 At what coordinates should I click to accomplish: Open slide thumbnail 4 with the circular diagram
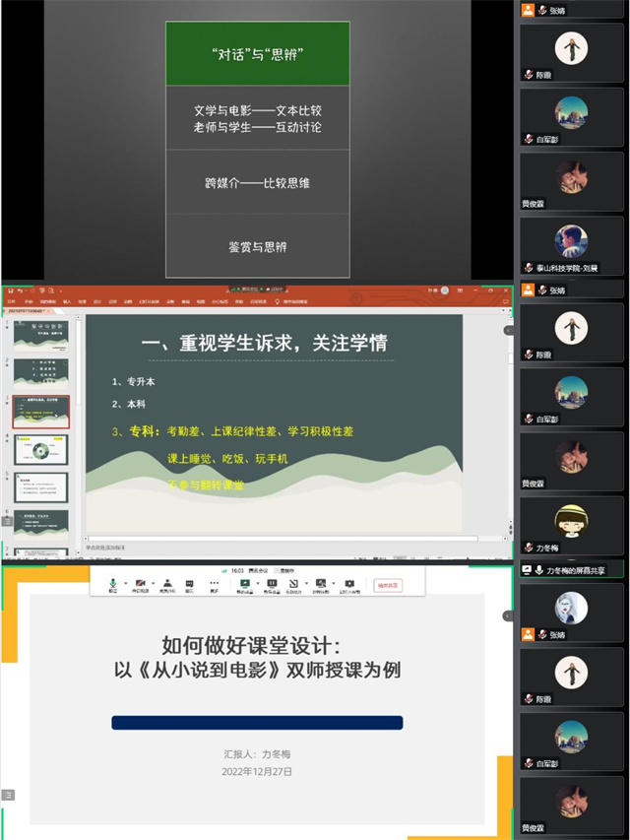[40, 449]
